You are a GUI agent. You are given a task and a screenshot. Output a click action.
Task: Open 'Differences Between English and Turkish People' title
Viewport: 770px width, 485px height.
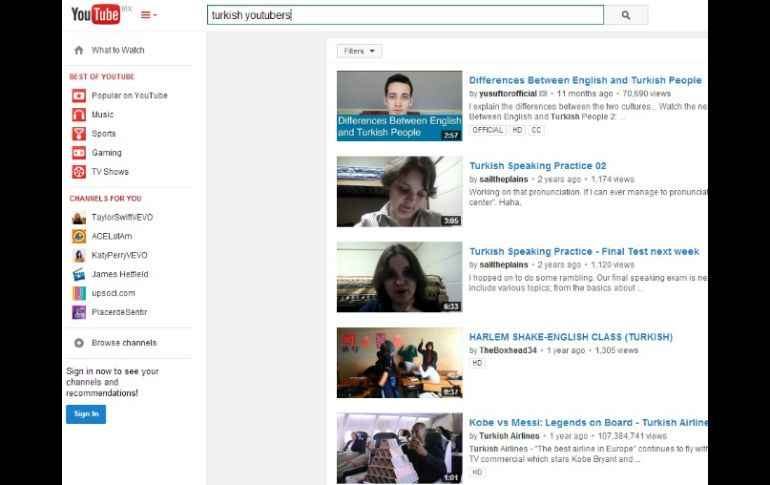pyautogui.click(x=585, y=80)
